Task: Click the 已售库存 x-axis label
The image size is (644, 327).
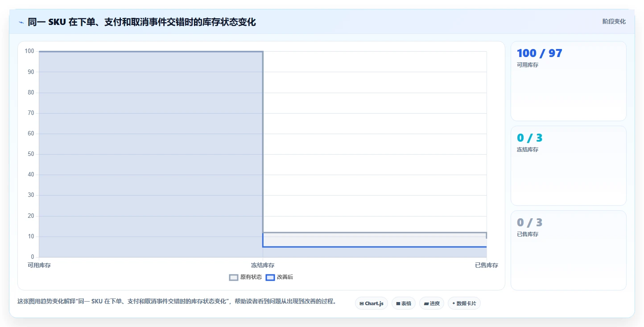Action: point(487,266)
